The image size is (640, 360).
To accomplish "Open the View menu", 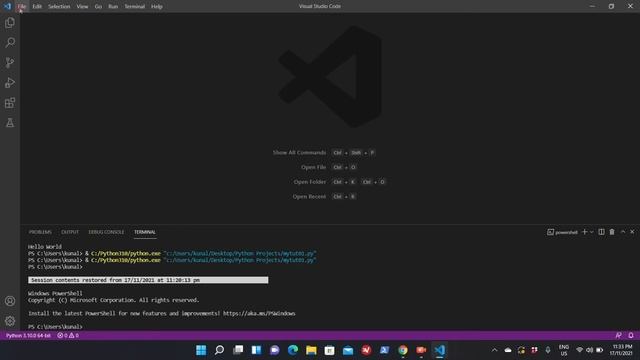I will point(82,7).
